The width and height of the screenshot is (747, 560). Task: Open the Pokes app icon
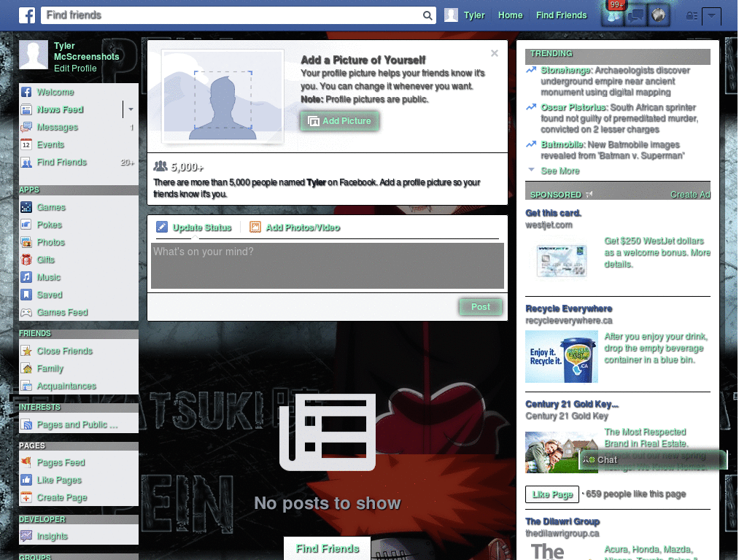click(26, 225)
